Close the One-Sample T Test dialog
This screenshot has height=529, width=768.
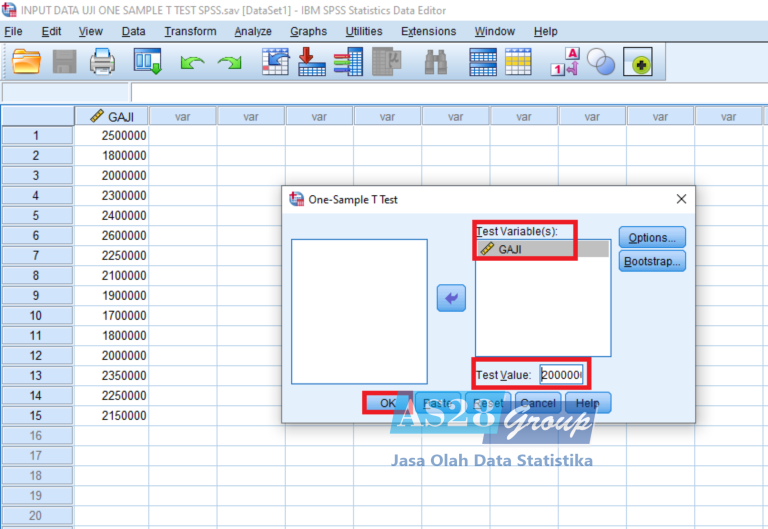pyautogui.click(x=681, y=199)
